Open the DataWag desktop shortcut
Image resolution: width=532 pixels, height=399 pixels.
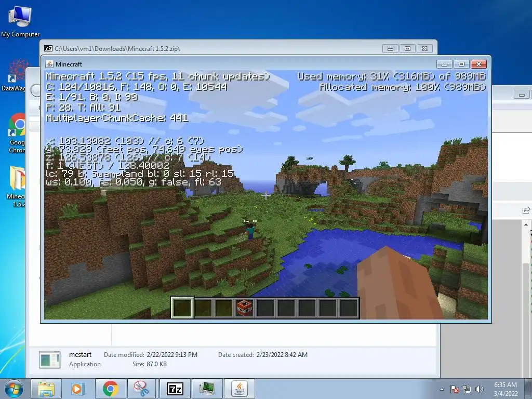15,75
